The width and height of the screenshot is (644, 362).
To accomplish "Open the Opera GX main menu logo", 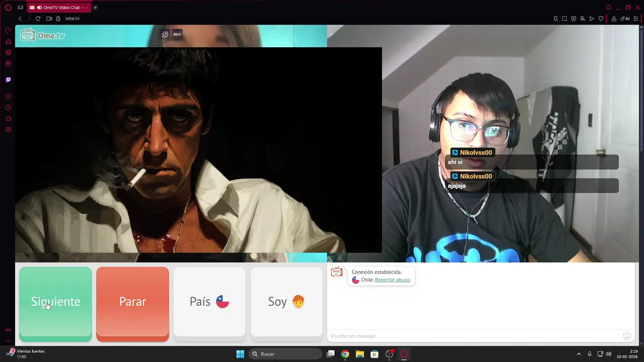I will coord(8,8).
